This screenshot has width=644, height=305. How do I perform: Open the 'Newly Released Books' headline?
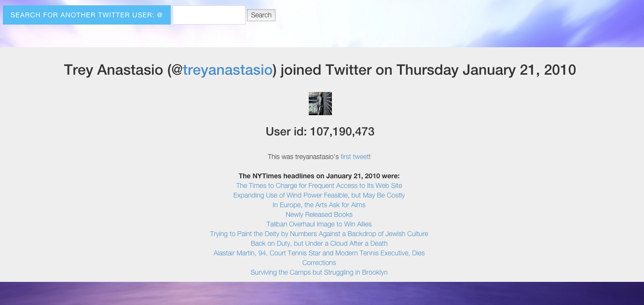click(319, 214)
